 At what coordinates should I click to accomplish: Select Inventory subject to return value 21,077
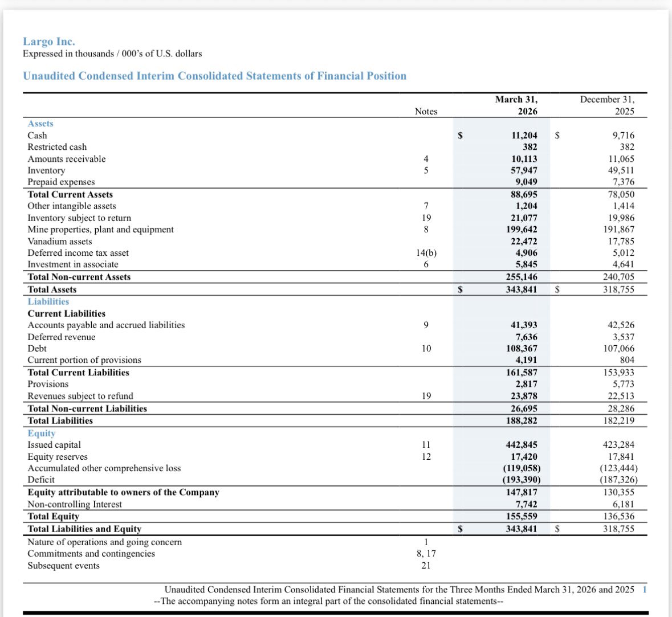[524, 218]
